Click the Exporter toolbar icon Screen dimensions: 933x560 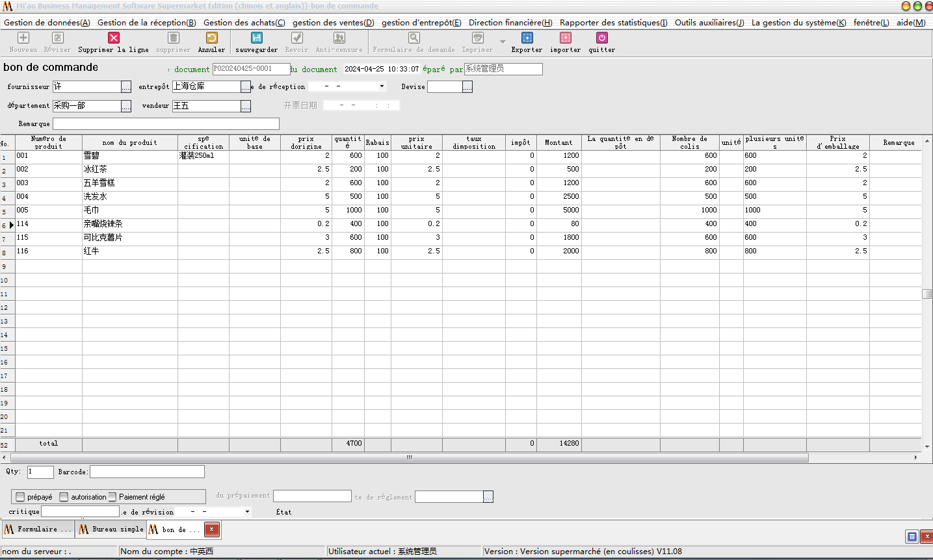tap(527, 38)
